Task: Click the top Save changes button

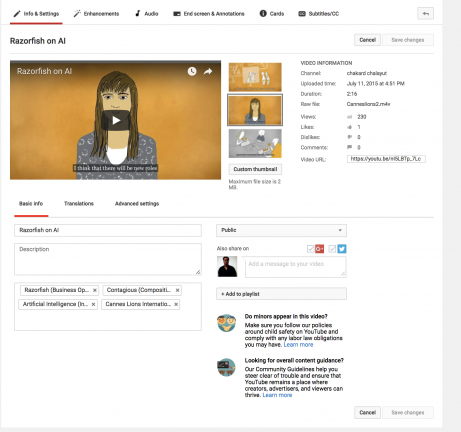Action: point(408,40)
